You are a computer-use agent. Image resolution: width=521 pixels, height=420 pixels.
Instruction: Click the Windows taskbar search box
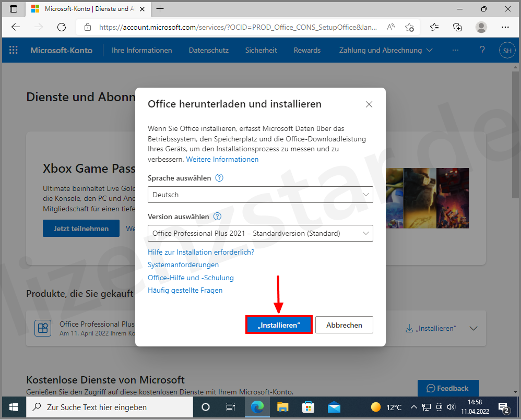(110, 407)
